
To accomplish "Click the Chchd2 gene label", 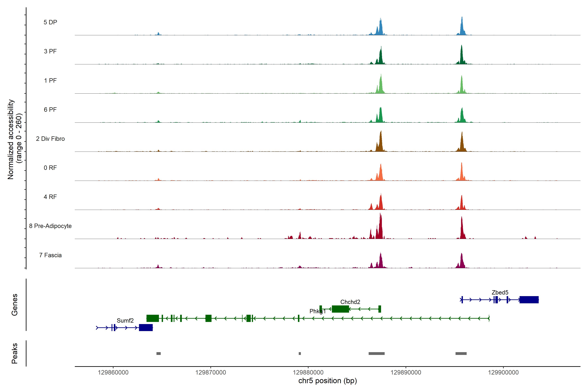I will 350,302.
